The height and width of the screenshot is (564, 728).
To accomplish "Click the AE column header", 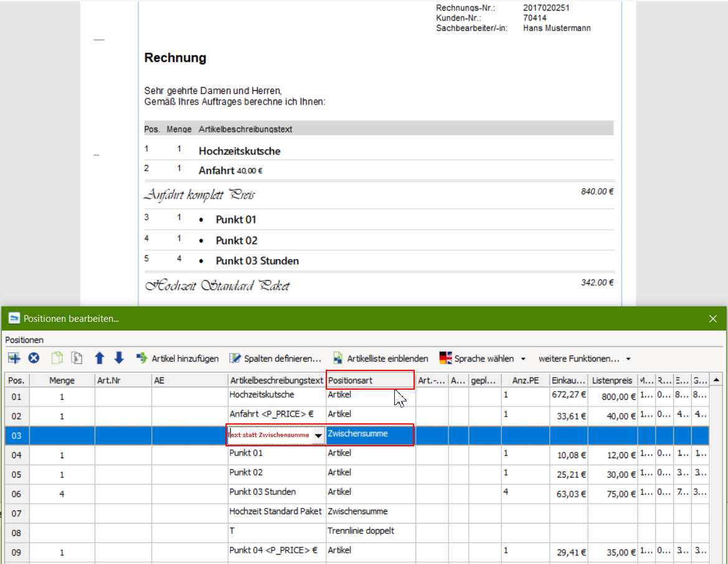I will (x=189, y=380).
